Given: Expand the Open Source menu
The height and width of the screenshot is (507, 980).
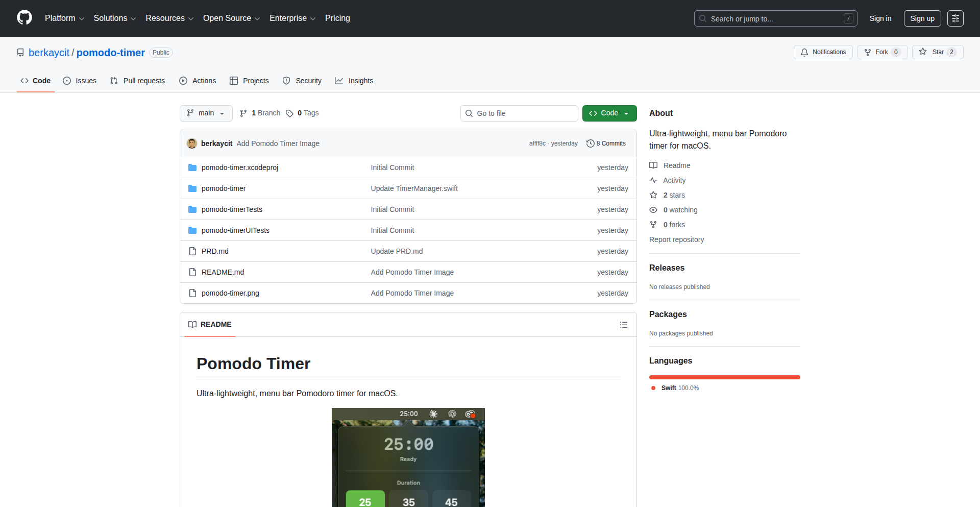Looking at the screenshot, I should (x=232, y=18).
